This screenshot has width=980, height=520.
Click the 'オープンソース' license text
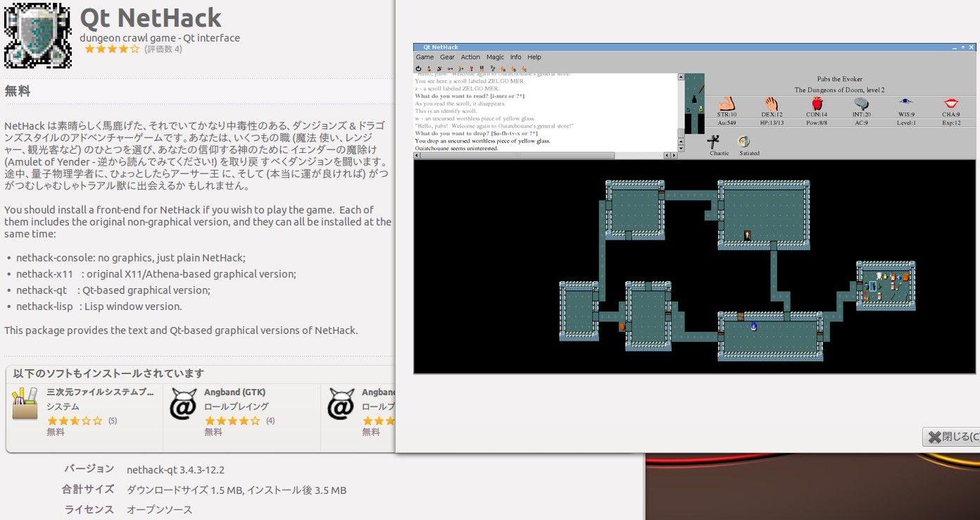(x=159, y=509)
